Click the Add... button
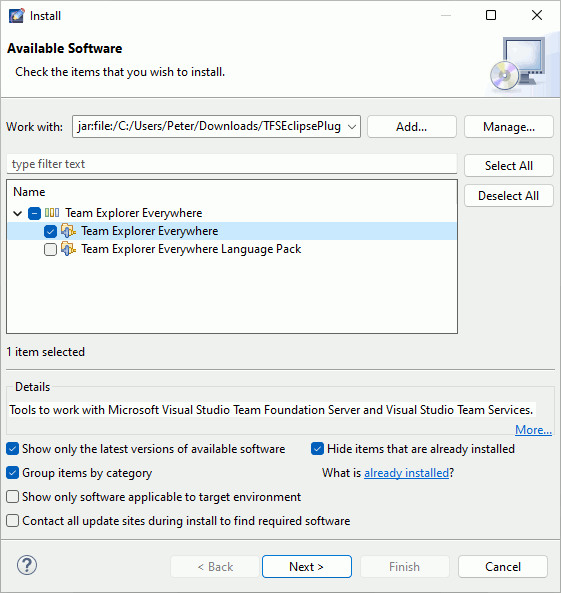This screenshot has height=593, width=561. (x=412, y=127)
